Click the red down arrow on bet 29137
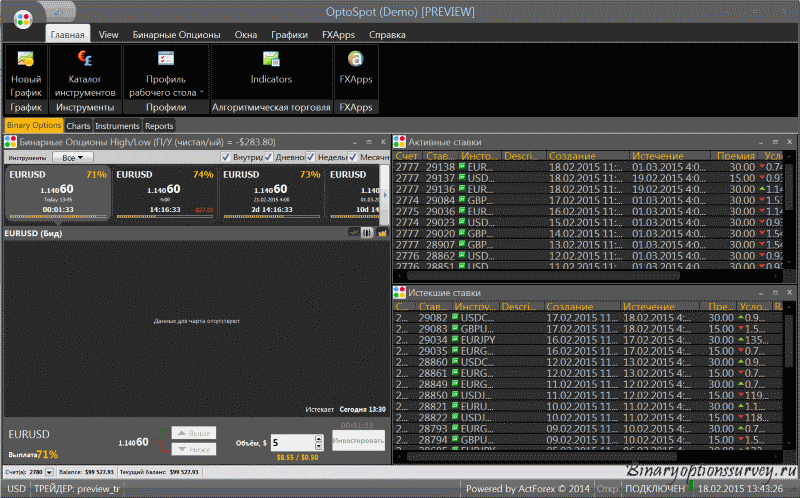Image resolution: width=800 pixels, height=498 pixels. 762,178
